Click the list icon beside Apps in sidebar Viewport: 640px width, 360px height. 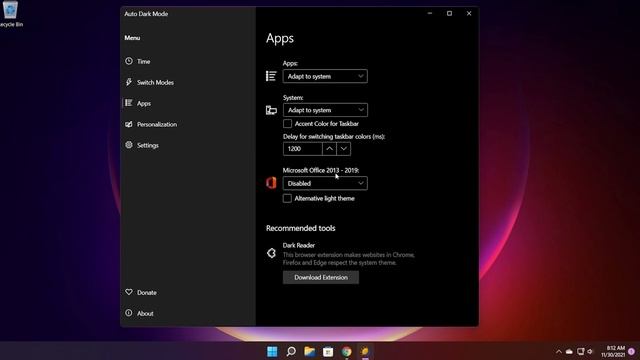click(129, 103)
